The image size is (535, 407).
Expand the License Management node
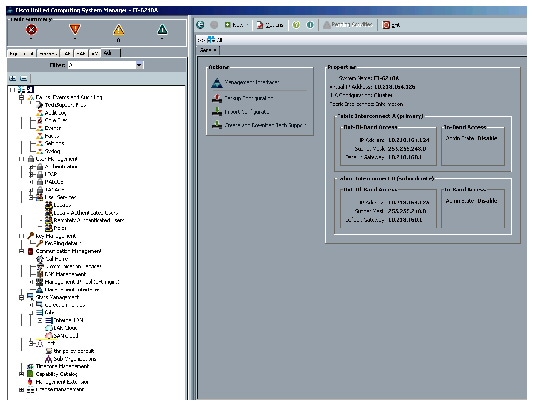point(21,390)
